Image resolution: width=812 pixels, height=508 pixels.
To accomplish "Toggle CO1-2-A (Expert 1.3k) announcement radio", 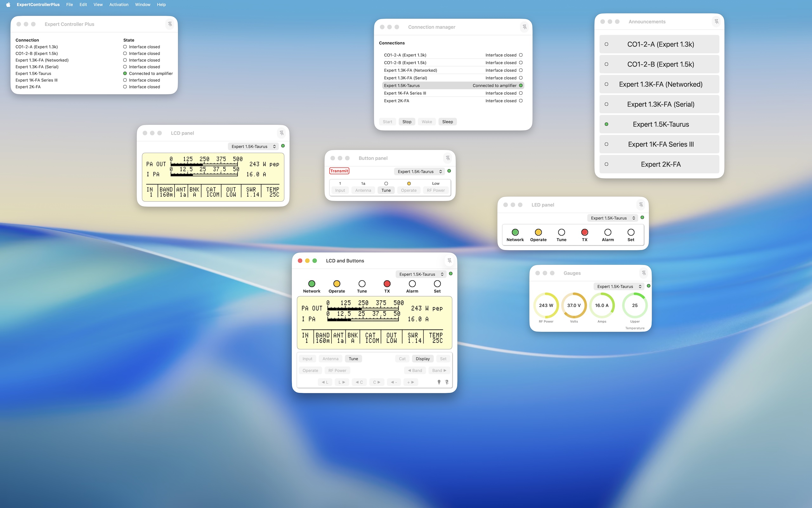I will point(606,44).
